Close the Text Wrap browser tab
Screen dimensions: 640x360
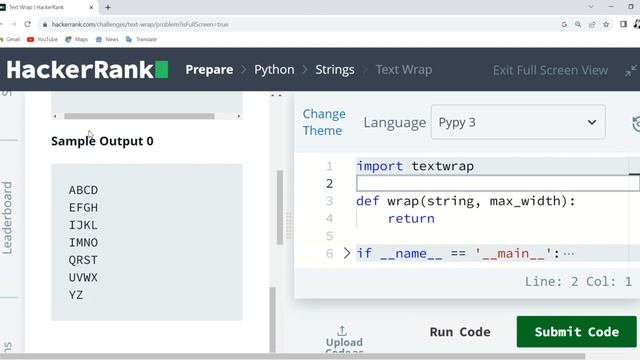(91, 7)
